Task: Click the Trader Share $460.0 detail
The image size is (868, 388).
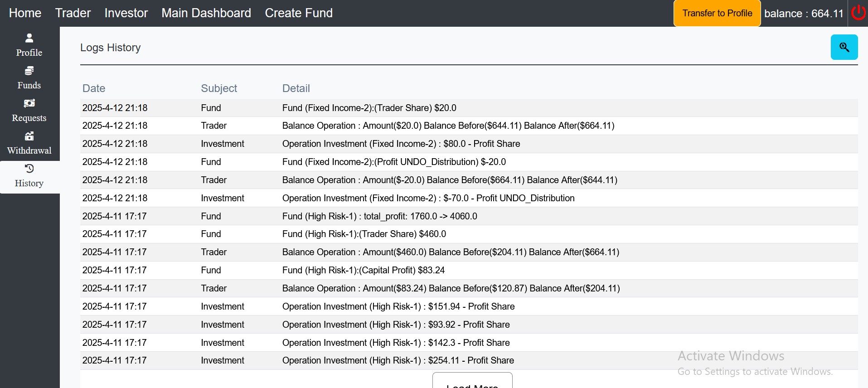Action: click(x=364, y=234)
